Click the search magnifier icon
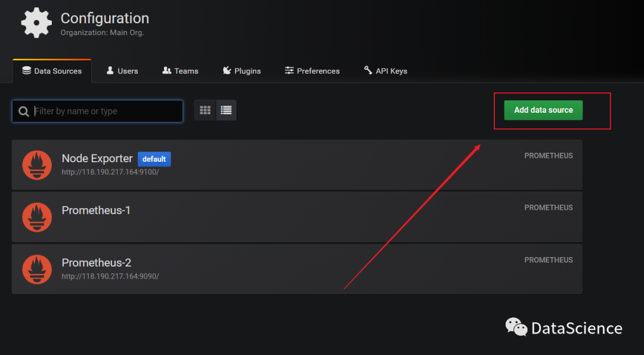The height and width of the screenshot is (355, 644). coord(24,112)
